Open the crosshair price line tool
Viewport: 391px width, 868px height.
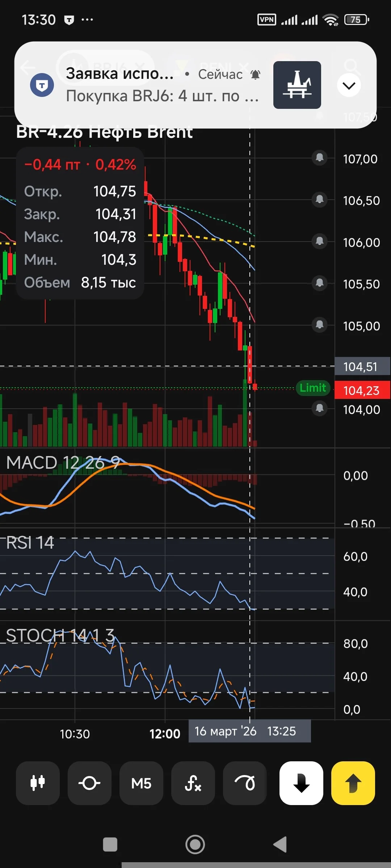click(x=89, y=783)
